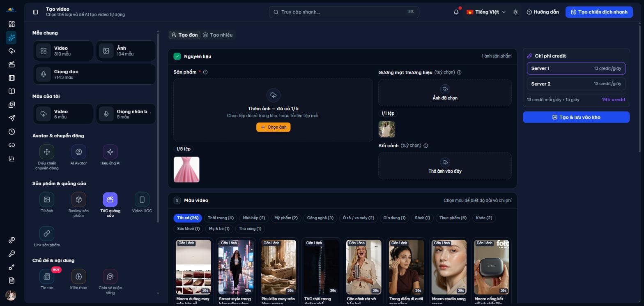Click the bar chart icon in left rail
This screenshot has height=306, width=644.
click(x=11, y=158)
